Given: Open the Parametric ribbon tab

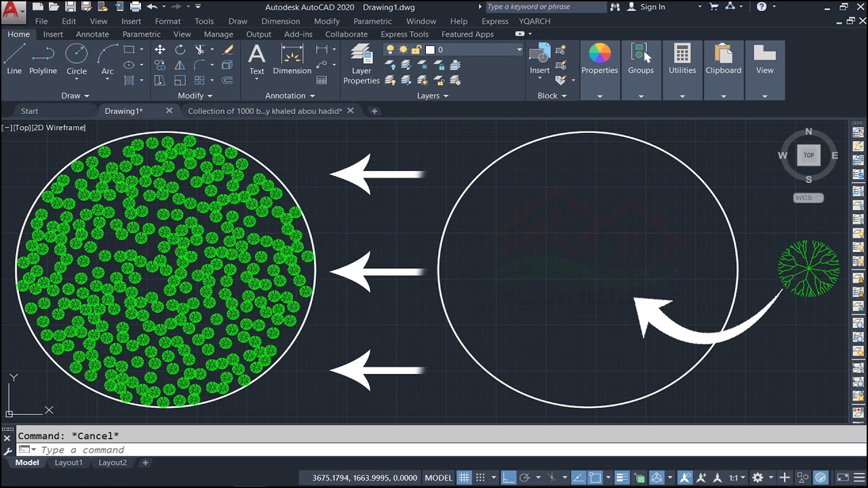Looking at the screenshot, I should pos(142,34).
